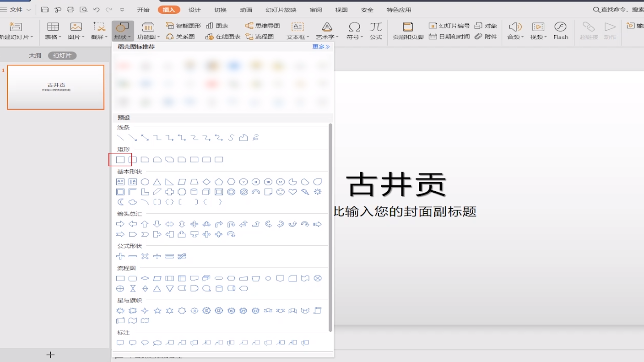Open print preview from quick toolbar

83,10
